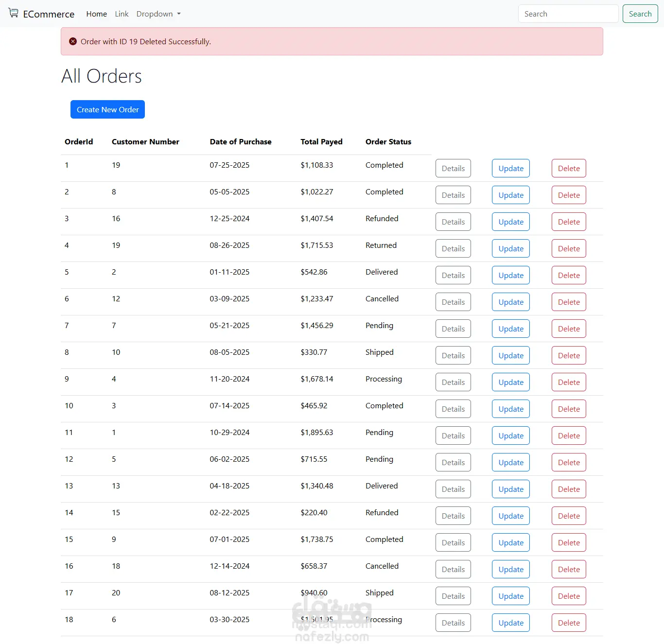Update order 14 dated 02-22-2025
Viewport: 664px width, 644px height.
[511, 516]
